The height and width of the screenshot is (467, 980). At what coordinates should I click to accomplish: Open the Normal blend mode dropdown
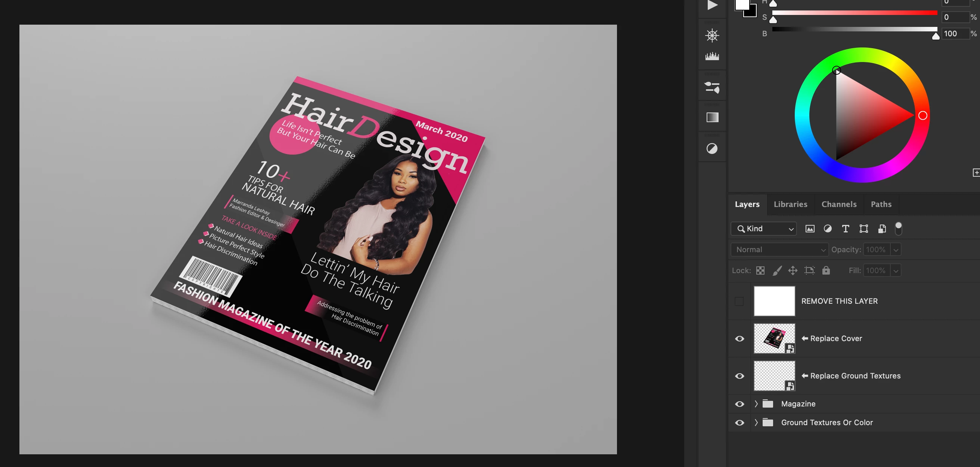(x=779, y=250)
